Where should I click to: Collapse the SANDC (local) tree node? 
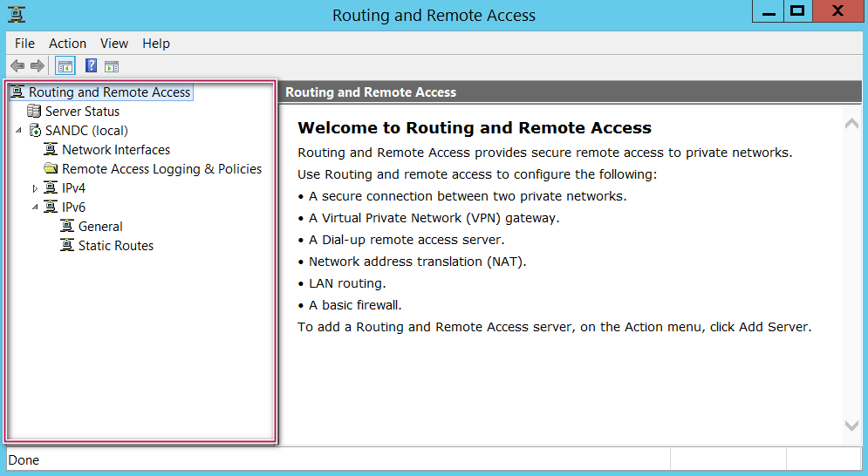pos(19,131)
